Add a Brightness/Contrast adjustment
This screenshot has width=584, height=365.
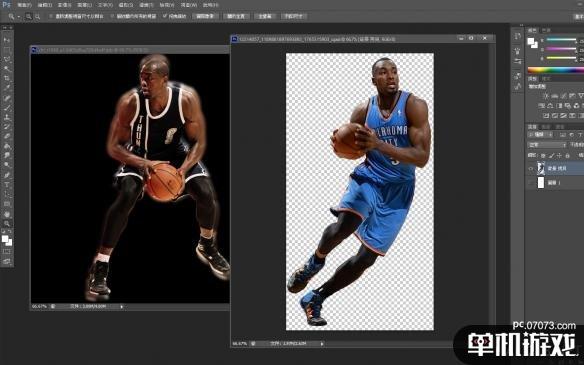546,96
